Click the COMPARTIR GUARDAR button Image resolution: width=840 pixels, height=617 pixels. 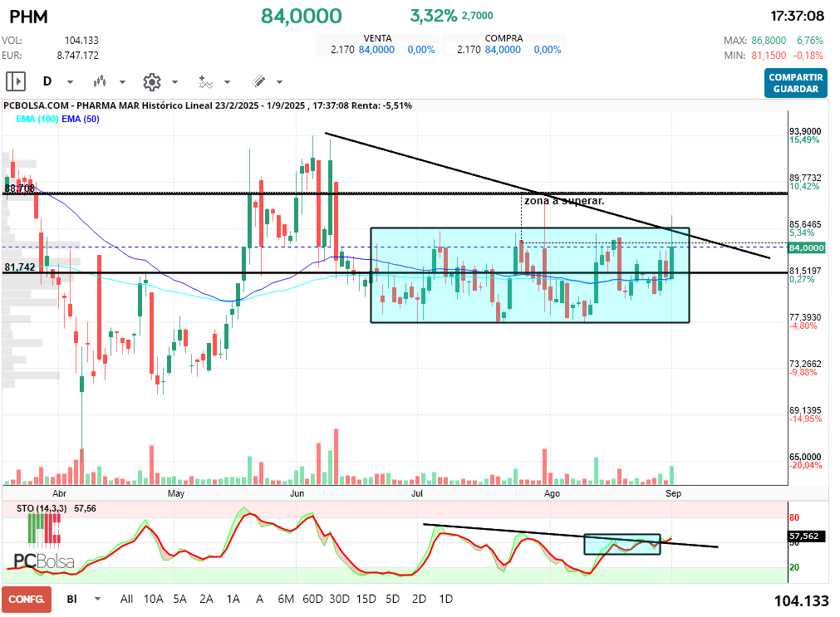click(x=795, y=83)
